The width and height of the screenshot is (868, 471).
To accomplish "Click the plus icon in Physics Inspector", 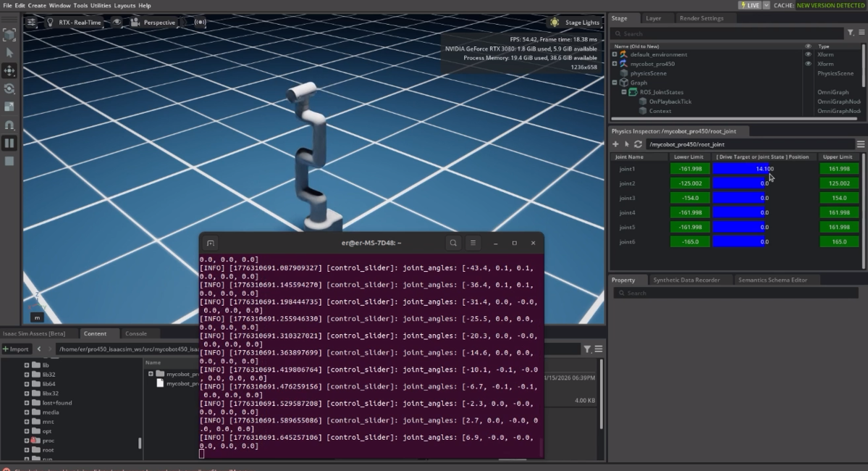I will point(615,144).
